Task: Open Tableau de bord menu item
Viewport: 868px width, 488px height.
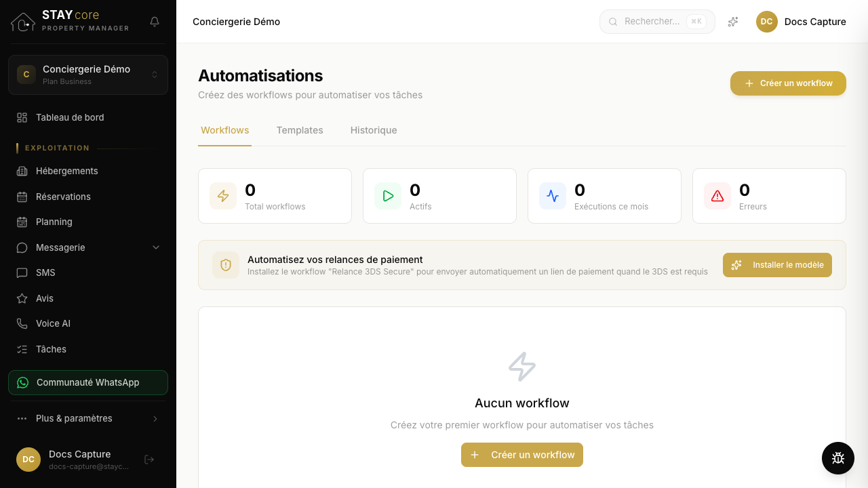Action: [88, 117]
